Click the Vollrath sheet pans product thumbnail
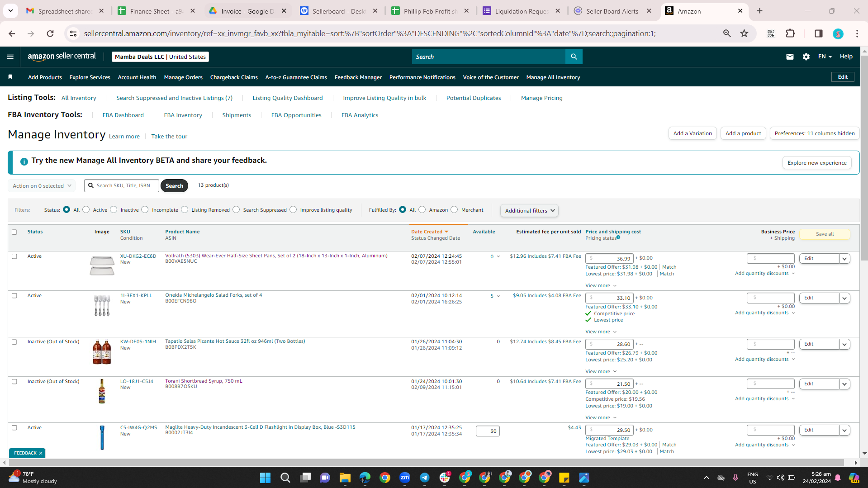Viewport: 868px width, 488px height. [x=102, y=265]
